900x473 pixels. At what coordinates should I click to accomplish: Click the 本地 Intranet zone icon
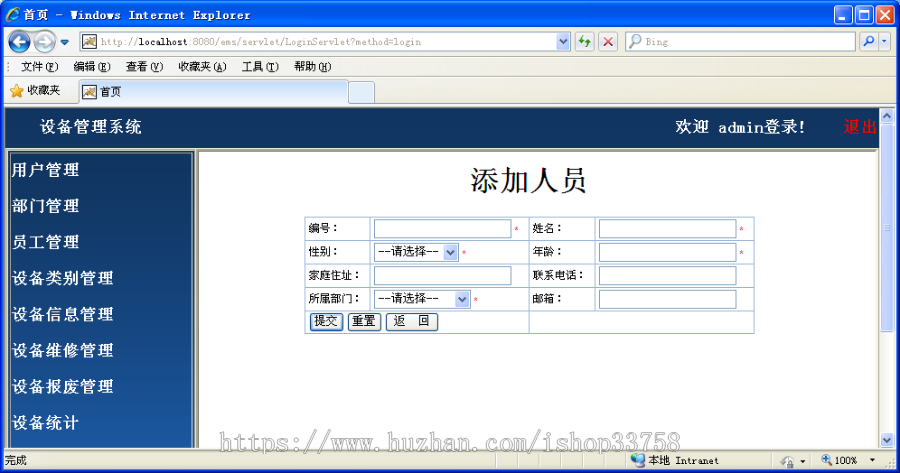pos(638,460)
